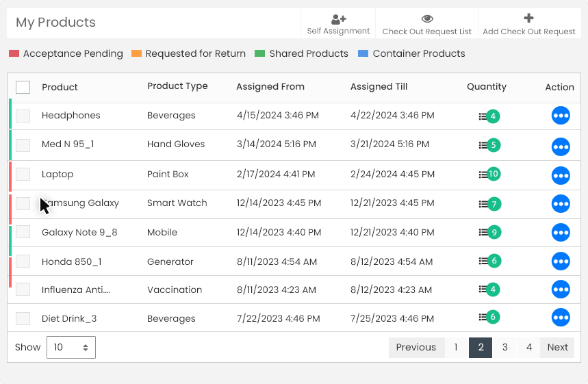Screen dimensions: 588x384
Task: Open quantity list for Diet Drink_3
Action: click(483, 318)
